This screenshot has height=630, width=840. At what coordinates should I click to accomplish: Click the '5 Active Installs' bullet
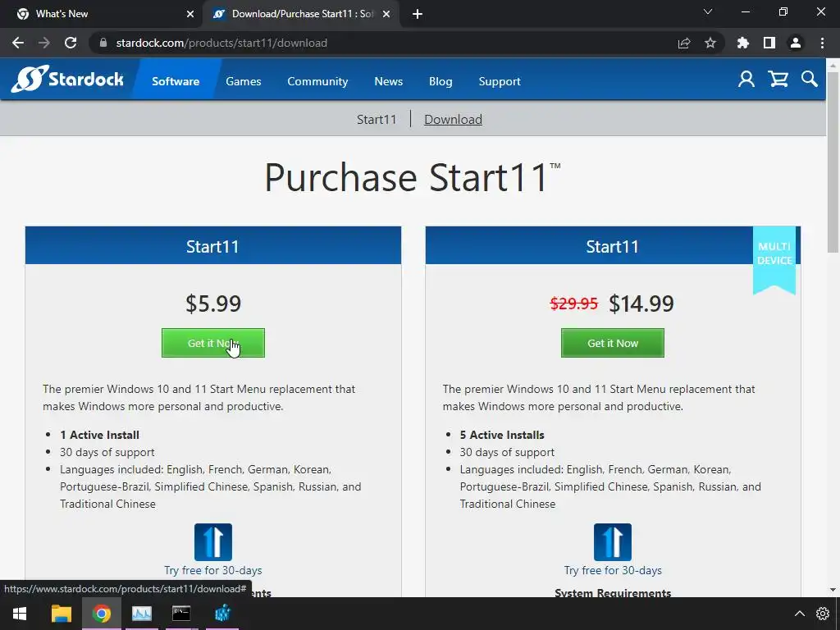click(502, 435)
